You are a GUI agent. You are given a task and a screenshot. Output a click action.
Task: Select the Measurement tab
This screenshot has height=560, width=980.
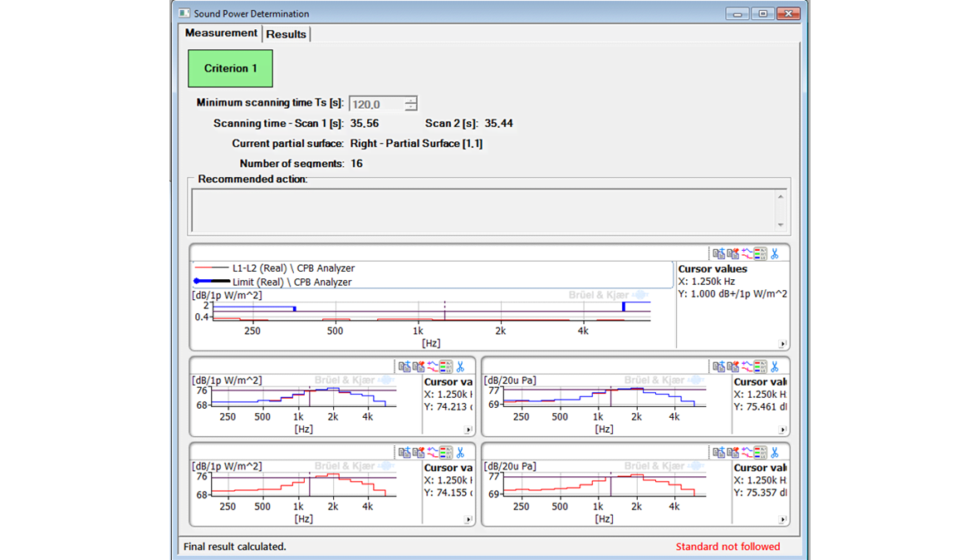(x=221, y=33)
